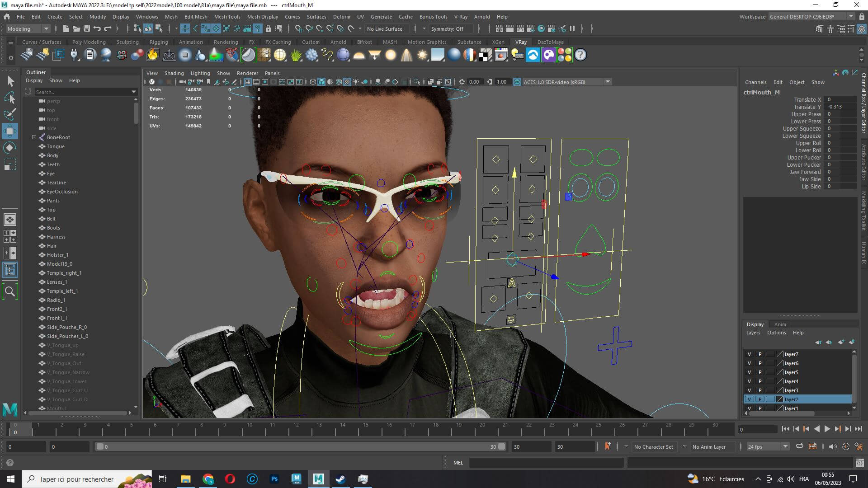The height and width of the screenshot is (488, 868).
Task: Open Steam from the Windows taskbar
Action: [340, 479]
